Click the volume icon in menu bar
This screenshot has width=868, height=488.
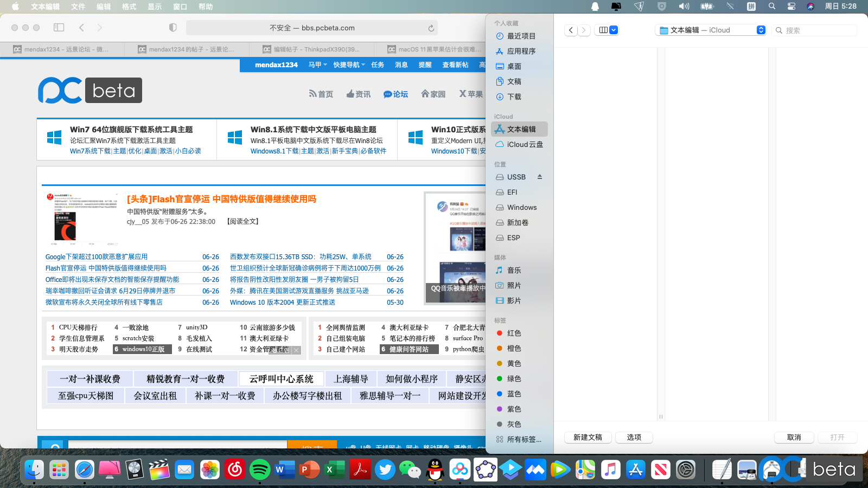684,7
